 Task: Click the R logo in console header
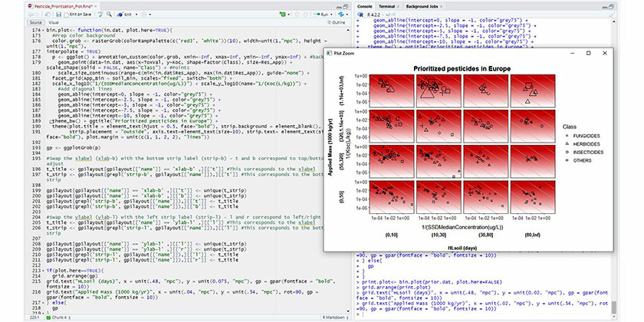pyautogui.click(x=360, y=15)
